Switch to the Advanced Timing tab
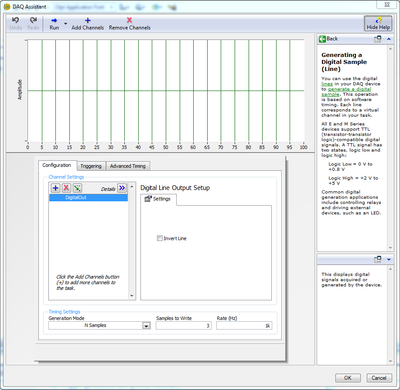This screenshot has height=390, width=400. [128, 166]
